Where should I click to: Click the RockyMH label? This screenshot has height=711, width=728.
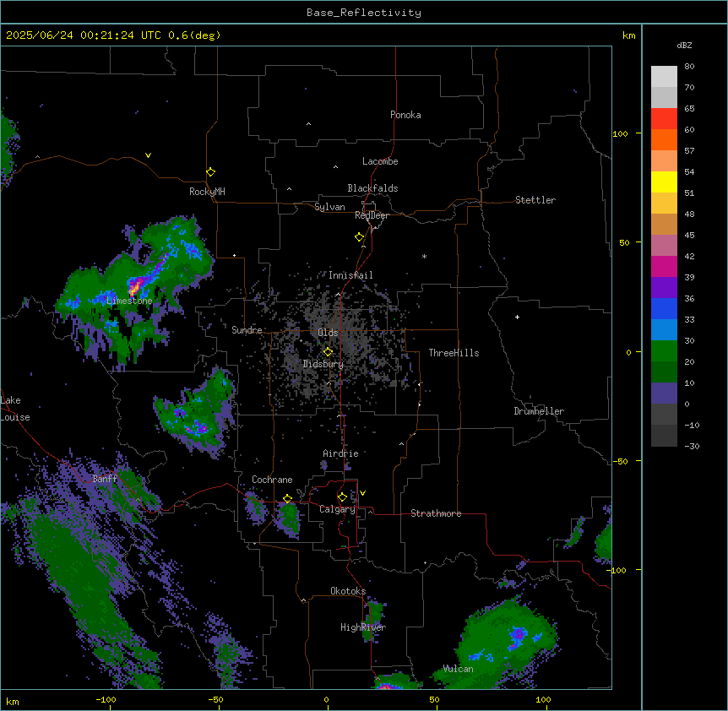207,192
